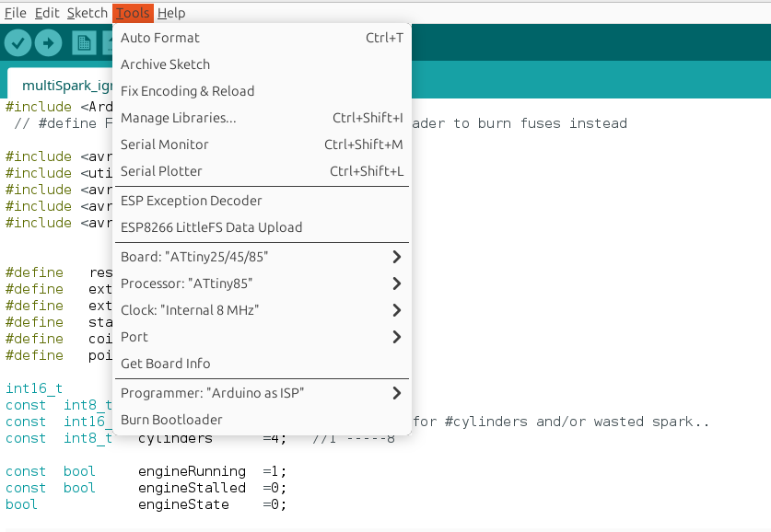Choose Archive Sketch menu entry
The height and width of the screenshot is (532, 771).
[x=166, y=64]
